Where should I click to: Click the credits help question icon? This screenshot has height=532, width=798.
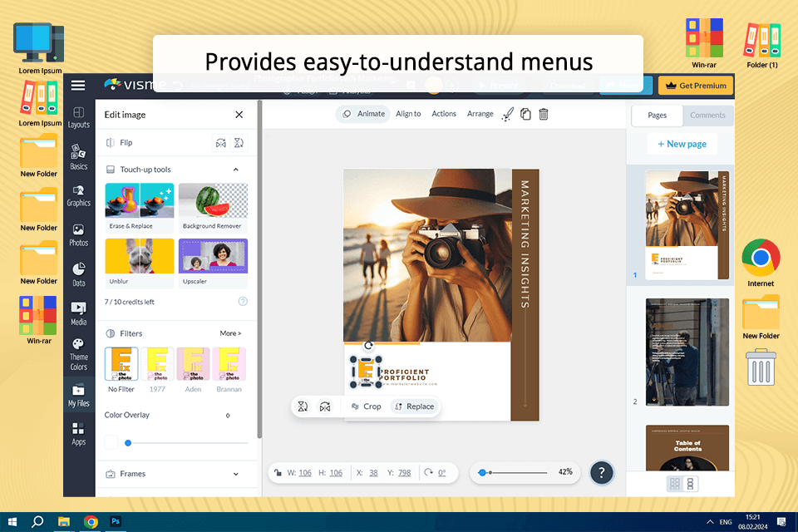243,302
